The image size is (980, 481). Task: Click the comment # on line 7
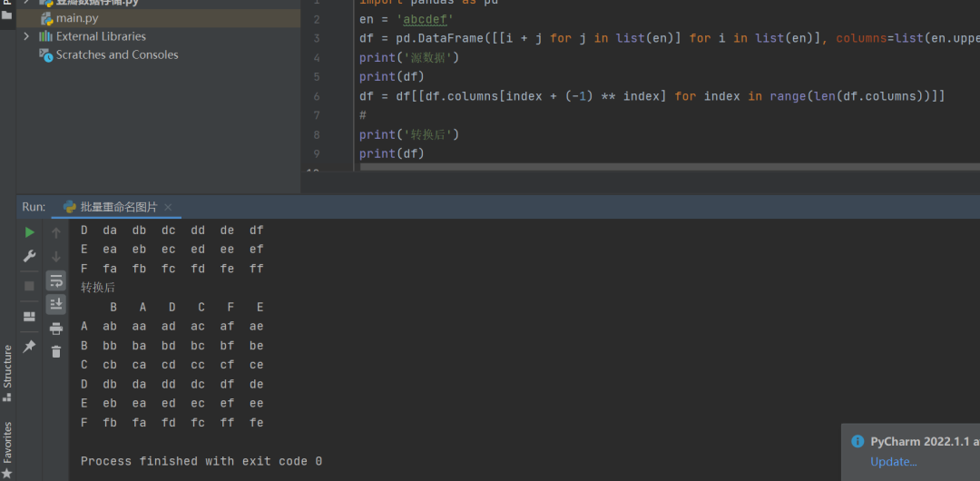tap(362, 115)
